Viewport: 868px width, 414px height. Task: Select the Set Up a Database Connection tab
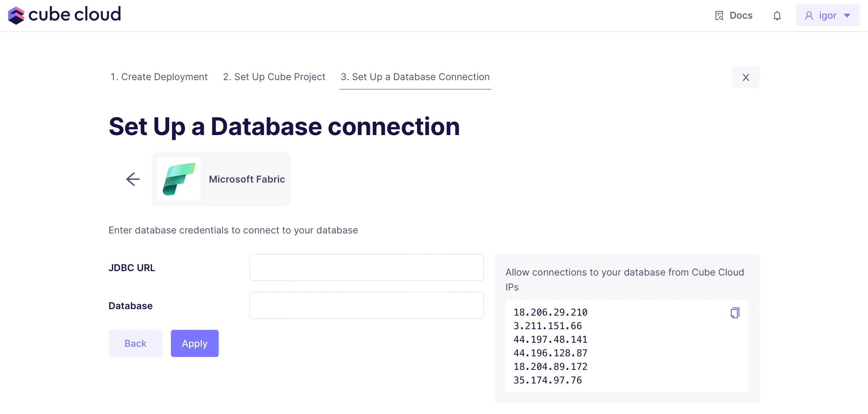[x=415, y=77]
